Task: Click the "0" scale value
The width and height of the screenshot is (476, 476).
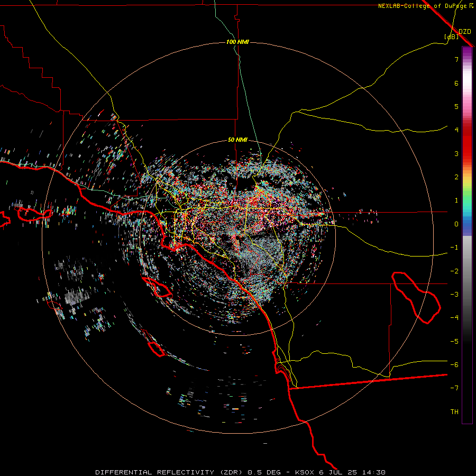Action: tap(456, 224)
